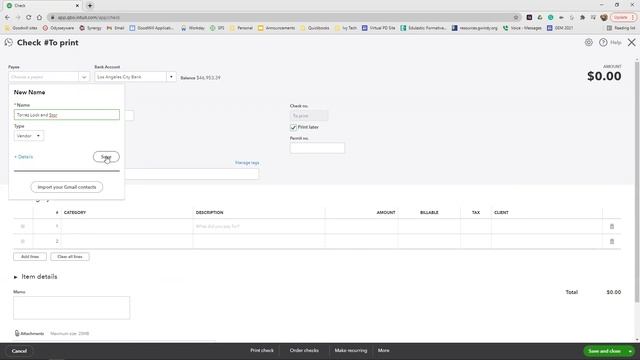Screen dimensions: 640x360
Task: Open the Email bookmark
Action: (x=116, y=28)
